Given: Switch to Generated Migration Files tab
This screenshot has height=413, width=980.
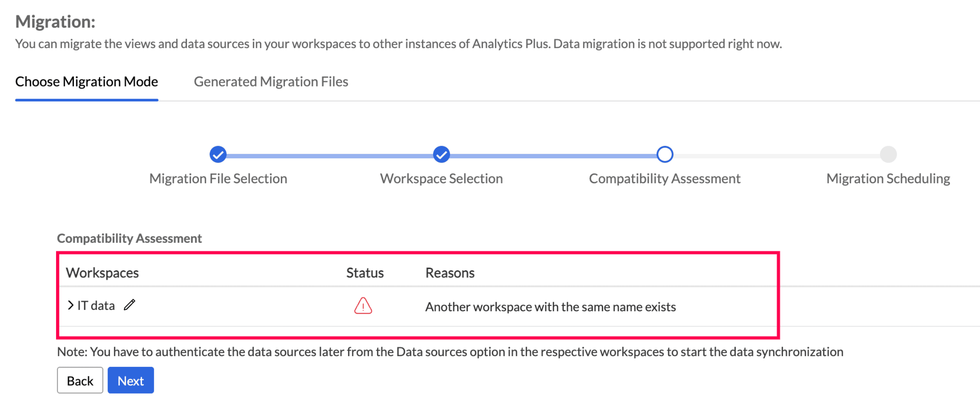Looking at the screenshot, I should [271, 82].
